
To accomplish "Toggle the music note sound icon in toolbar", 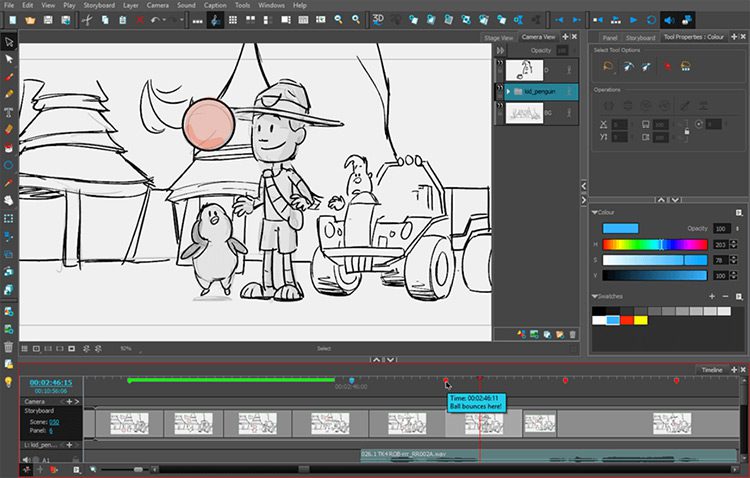I will coord(215,19).
